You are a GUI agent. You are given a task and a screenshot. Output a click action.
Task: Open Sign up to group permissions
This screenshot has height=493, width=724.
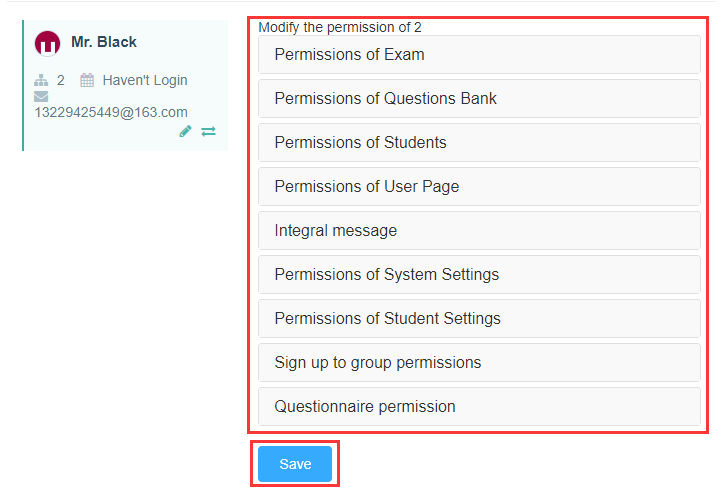click(479, 362)
